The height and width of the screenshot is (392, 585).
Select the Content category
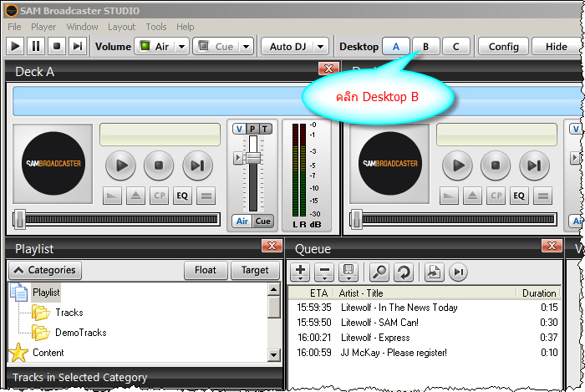coord(48,353)
